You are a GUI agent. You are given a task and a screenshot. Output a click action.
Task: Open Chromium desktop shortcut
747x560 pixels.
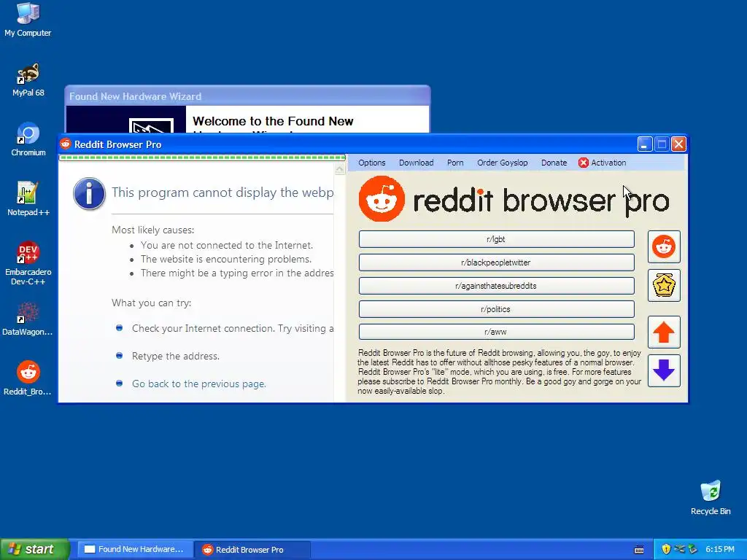click(28, 139)
